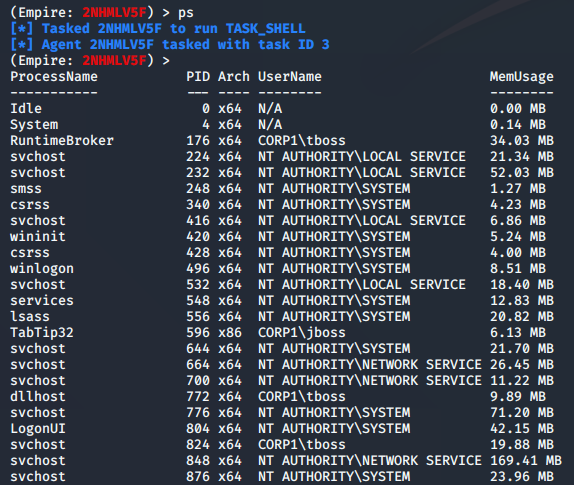Select the 'tasked with task ID 3' line
Image resolution: width=574 pixels, height=485 pixels.
pos(170,45)
